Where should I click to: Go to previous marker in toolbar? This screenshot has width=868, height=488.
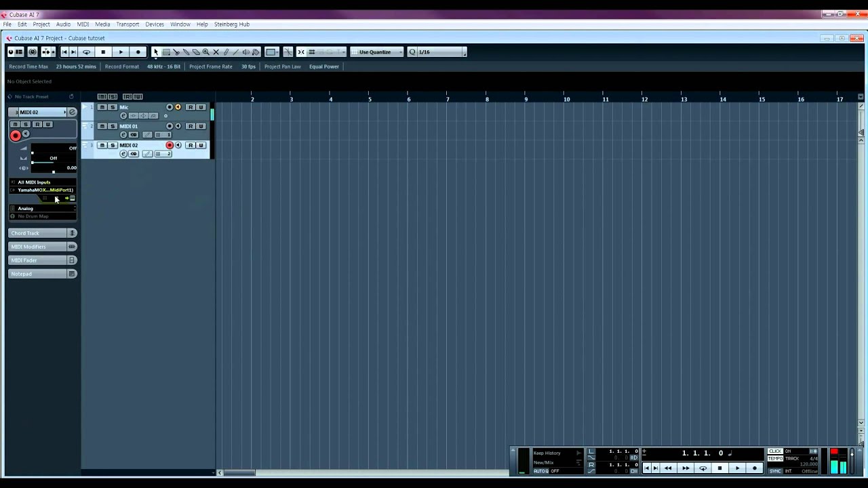(x=64, y=52)
